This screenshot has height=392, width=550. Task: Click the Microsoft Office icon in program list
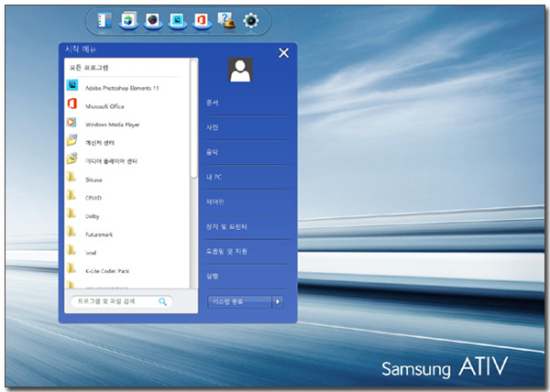[x=72, y=103]
